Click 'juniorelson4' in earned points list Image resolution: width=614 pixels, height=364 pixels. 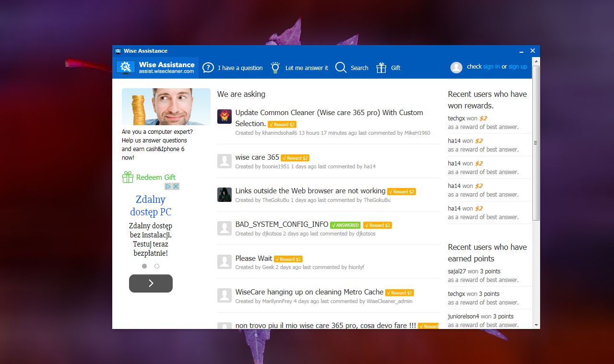pyautogui.click(x=463, y=317)
